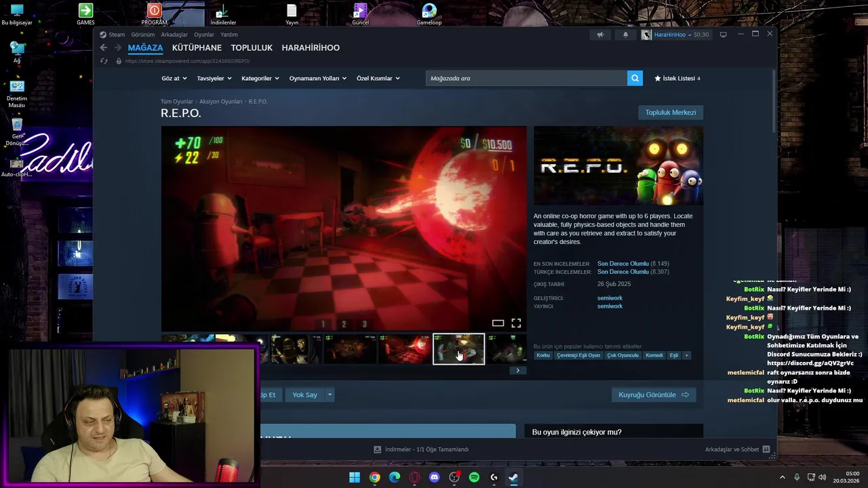Open Logitech G HUB from taskbar
The height and width of the screenshot is (488, 868).
[494, 477]
